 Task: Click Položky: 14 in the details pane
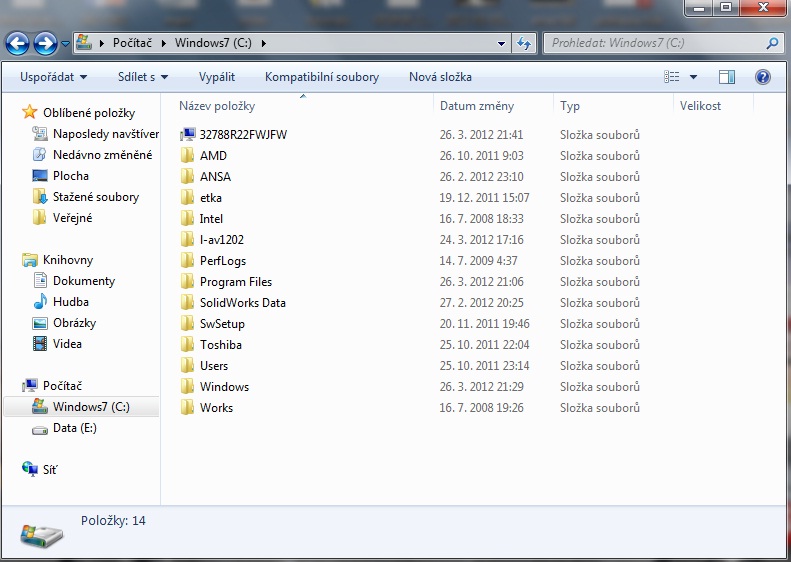click(113, 521)
